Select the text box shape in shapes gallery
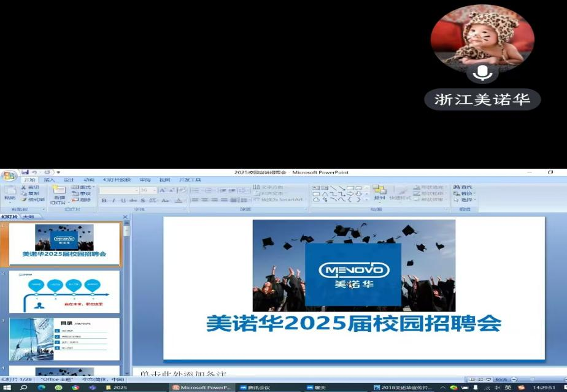This screenshot has height=392, width=567. tap(316, 188)
